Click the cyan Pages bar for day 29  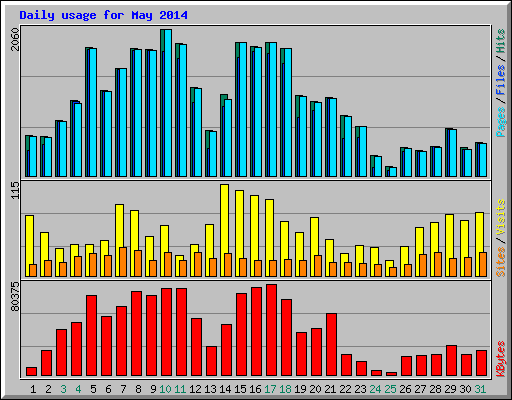(453, 153)
